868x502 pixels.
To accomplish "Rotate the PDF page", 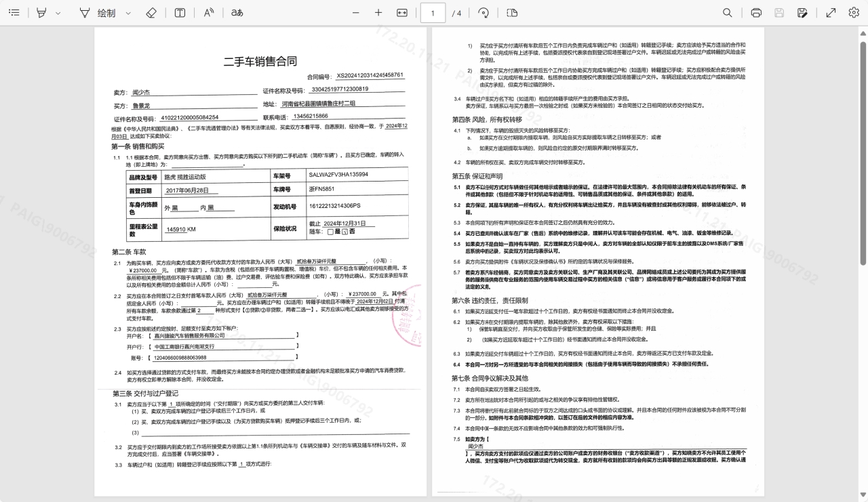I will (x=484, y=13).
